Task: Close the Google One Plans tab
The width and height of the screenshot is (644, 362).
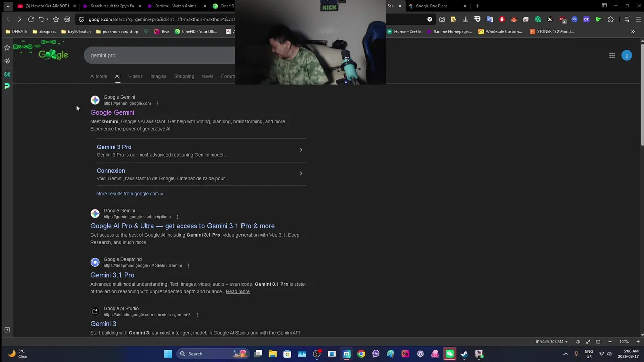Action: tap(465, 6)
